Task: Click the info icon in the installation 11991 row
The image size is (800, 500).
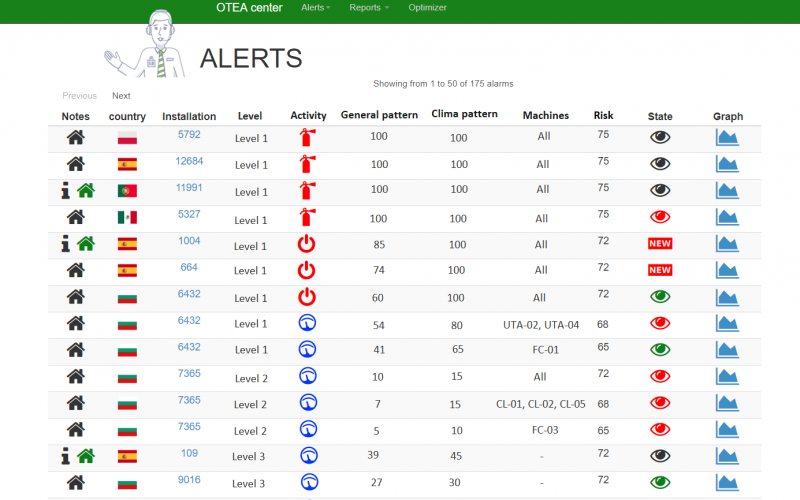Action: pos(66,190)
